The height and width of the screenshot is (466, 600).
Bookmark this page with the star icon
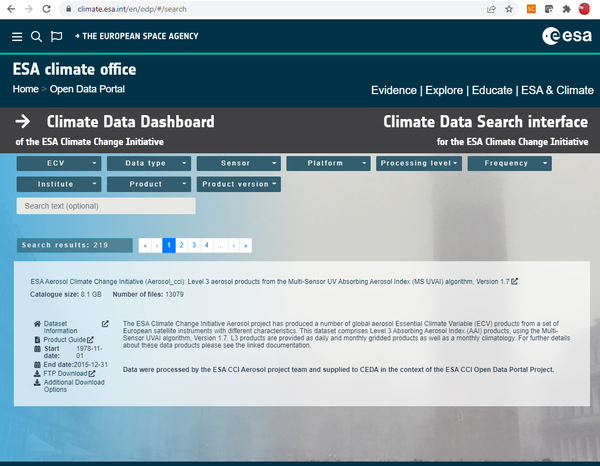(x=509, y=9)
